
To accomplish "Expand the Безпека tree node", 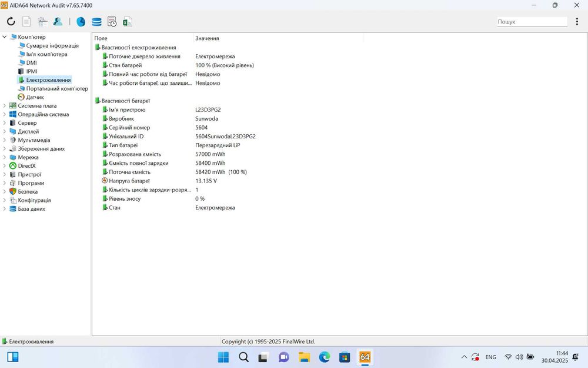I will 5,191.
